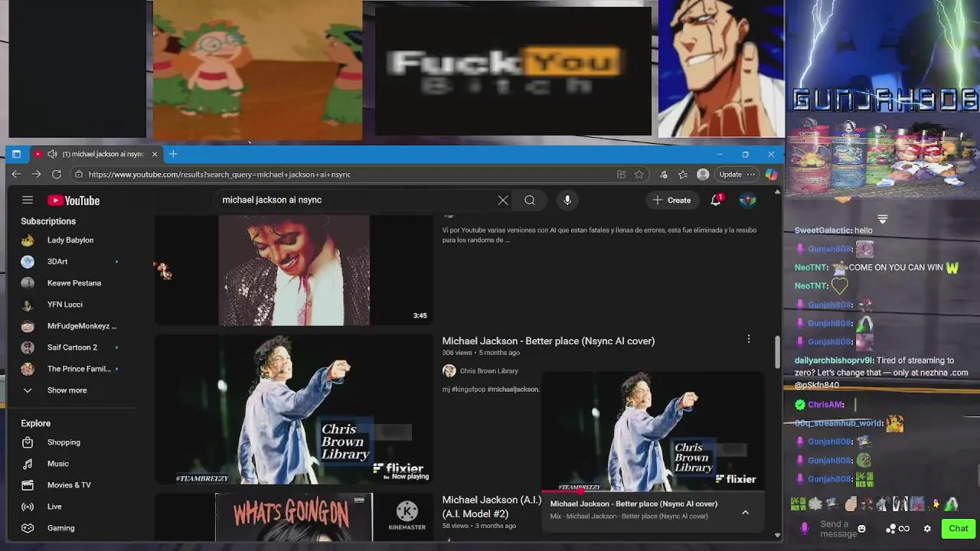Click the Chat button in stream chat

959,529
